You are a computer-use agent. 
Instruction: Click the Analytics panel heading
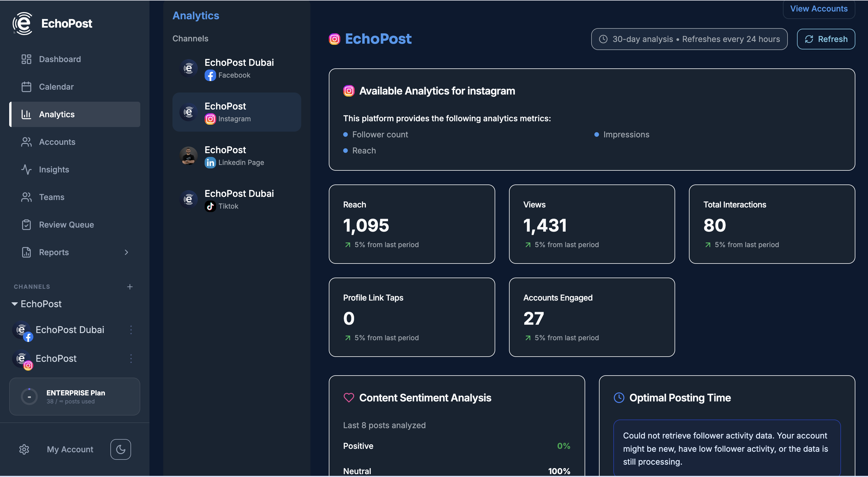point(196,16)
